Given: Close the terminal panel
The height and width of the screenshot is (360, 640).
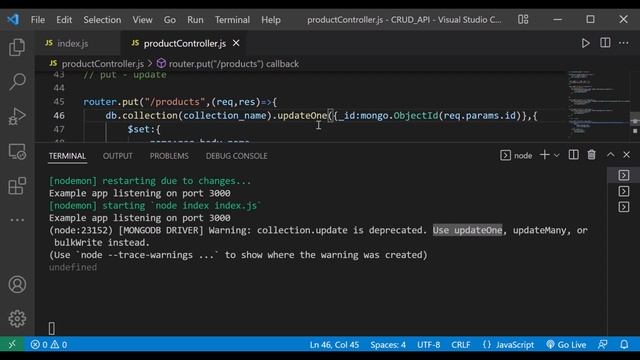Looking at the screenshot, I should tap(627, 155).
